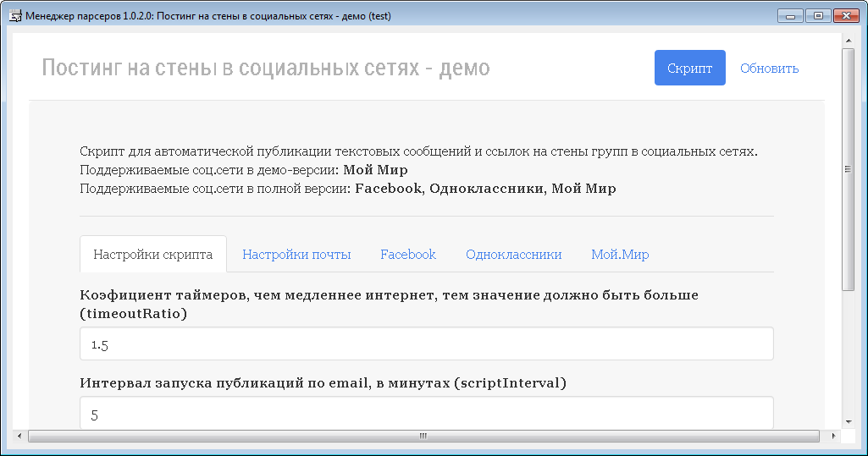The height and width of the screenshot is (456, 868).
Task: Select the Настройки скрипта tab
Action: point(152,255)
